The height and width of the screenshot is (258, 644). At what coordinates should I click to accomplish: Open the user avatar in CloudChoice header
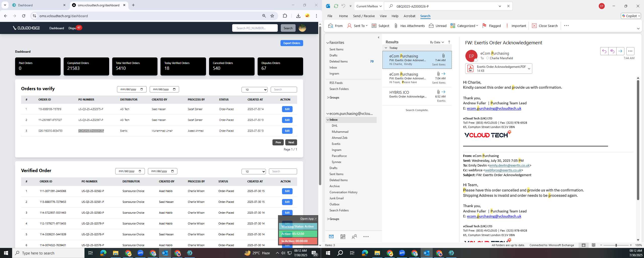[x=302, y=28]
